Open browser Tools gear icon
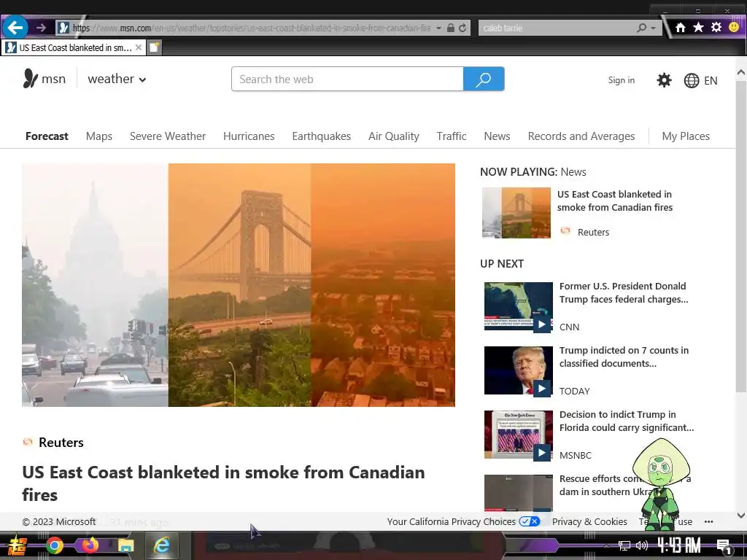Screen dimensions: 747x560 point(716,27)
